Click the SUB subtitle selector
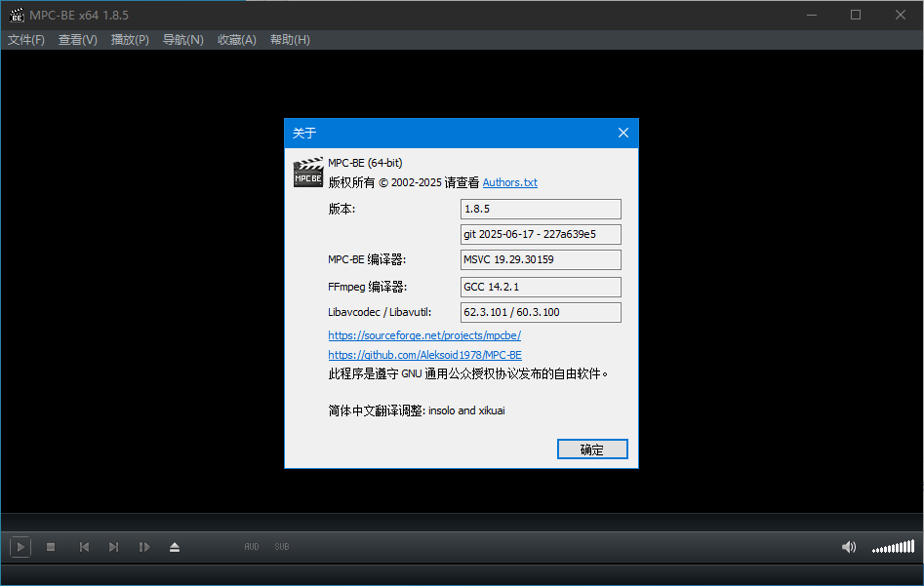The image size is (924, 586). pyautogui.click(x=282, y=547)
